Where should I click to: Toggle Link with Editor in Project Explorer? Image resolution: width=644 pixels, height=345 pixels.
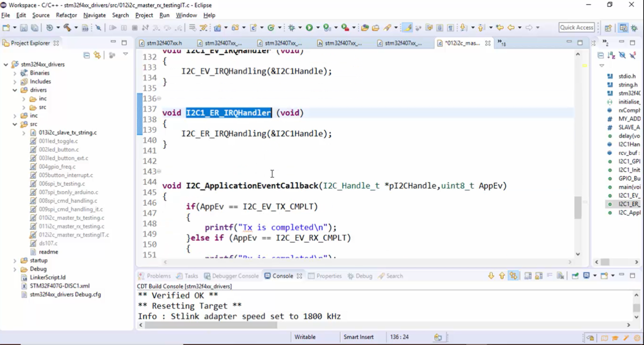97,55
